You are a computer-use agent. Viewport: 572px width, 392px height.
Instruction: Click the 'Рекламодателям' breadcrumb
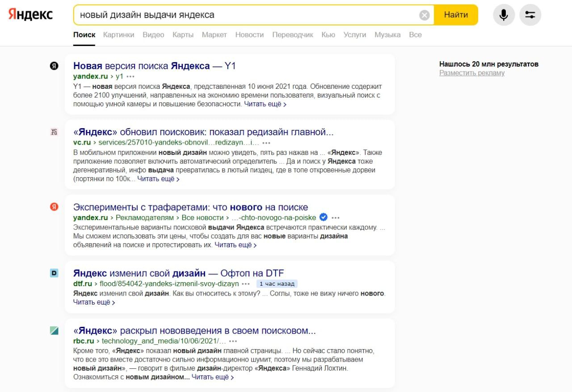[x=144, y=217]
